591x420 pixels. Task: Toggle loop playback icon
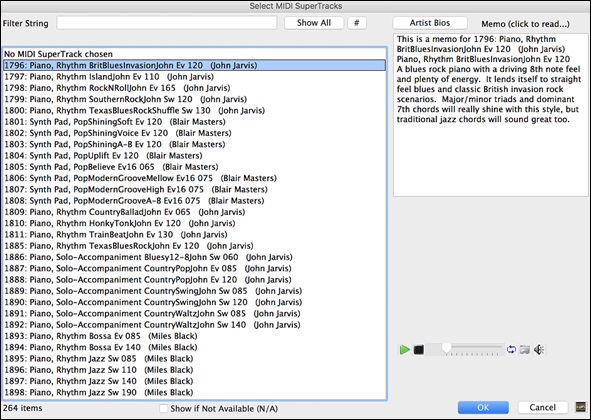point(511,349)
